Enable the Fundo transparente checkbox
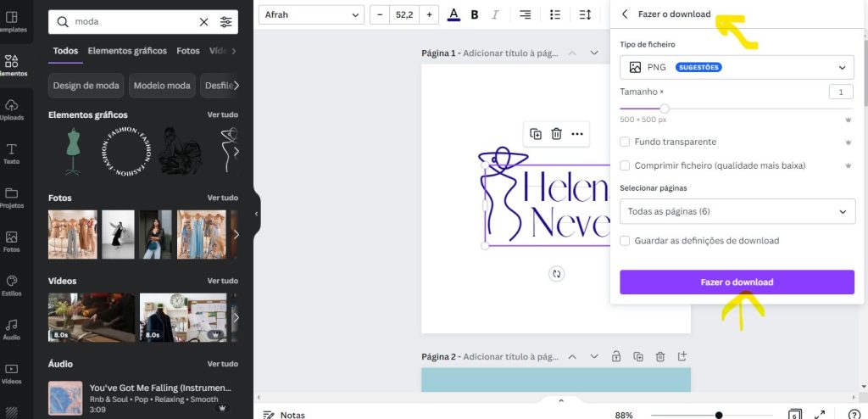This screenshot has height=419, width=868. click(626, 142)
